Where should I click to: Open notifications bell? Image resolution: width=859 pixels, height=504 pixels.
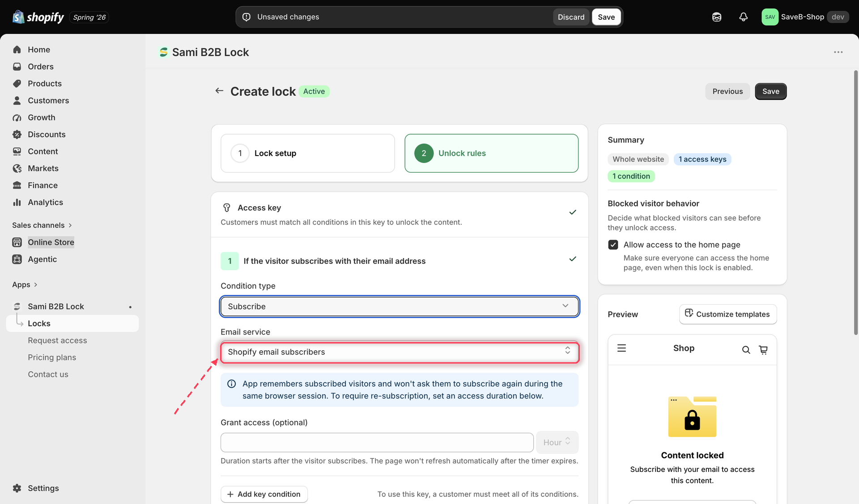(x=743, y=17)
